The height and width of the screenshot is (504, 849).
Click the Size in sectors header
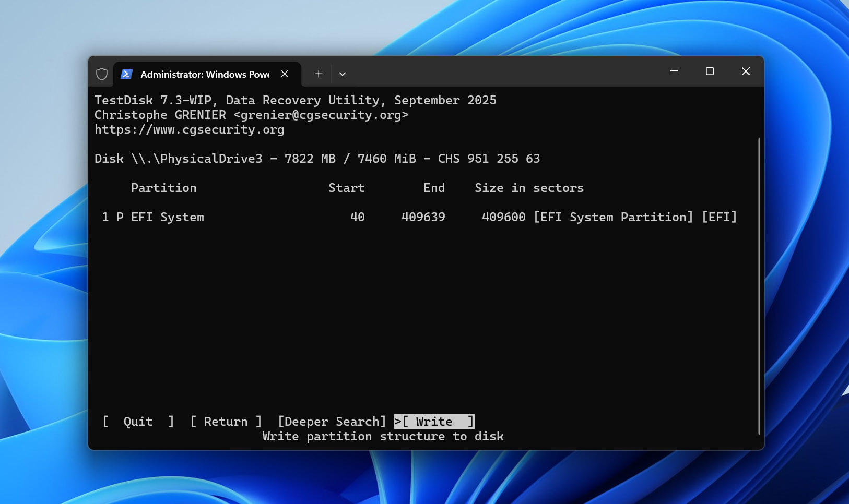[x=529, y=188]
